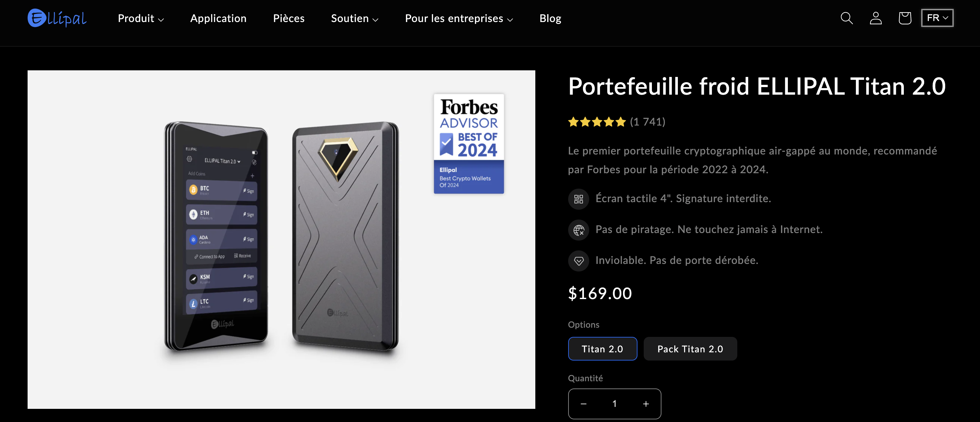Screen dimensions: 980x422
Task: Open the reviews link (1 741)
Action: pyautogui.click(x=648, y=122)
